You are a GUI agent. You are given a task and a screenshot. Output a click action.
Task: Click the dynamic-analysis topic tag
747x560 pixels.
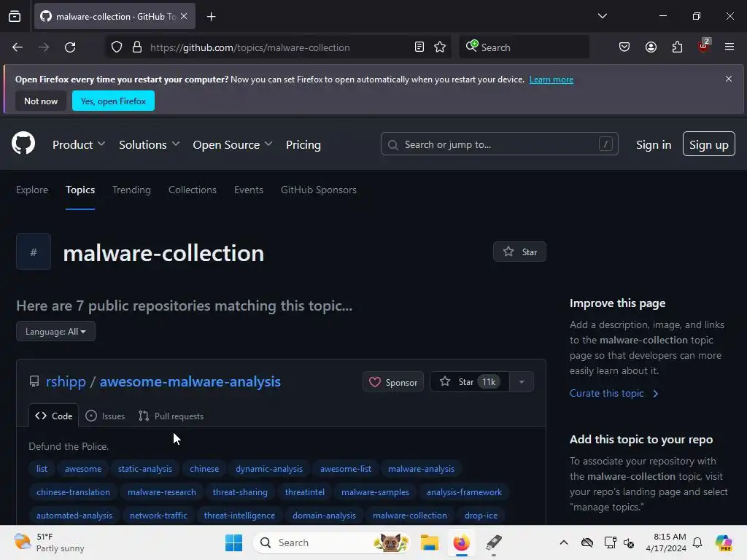point(269,469)
